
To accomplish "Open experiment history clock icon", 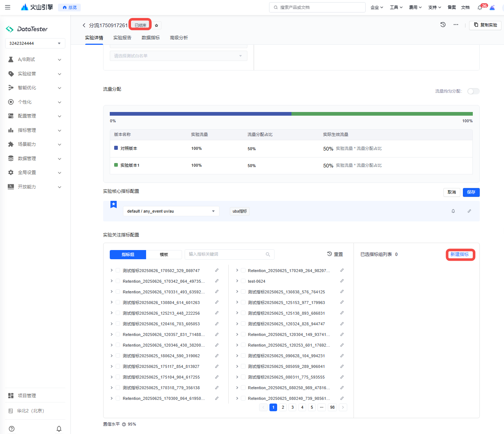I will (443, 25).
